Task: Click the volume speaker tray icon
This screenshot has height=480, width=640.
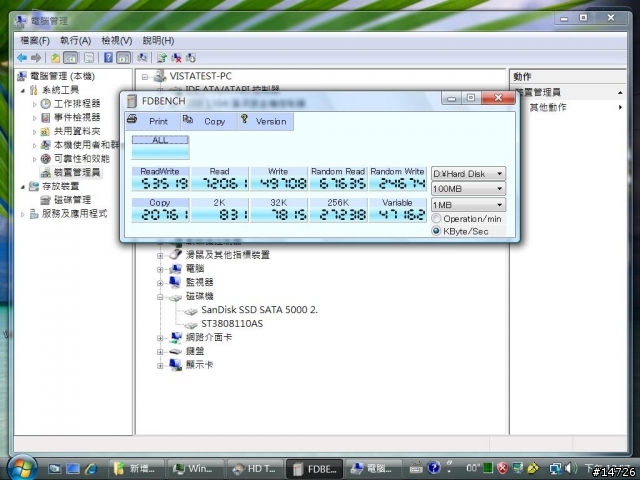Action: tap(571, 468)
